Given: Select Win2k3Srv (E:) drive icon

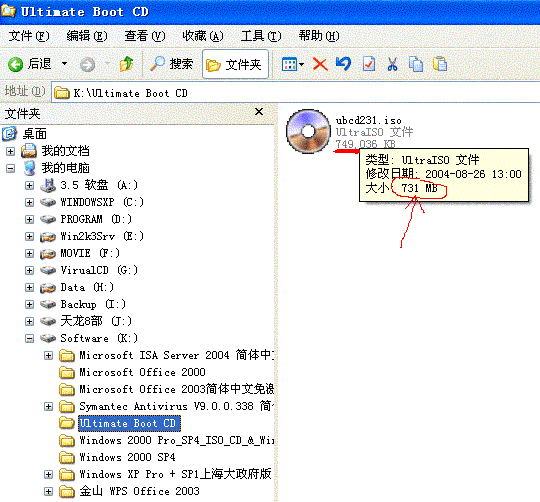Looking at the screenshot, I should 48,237.
